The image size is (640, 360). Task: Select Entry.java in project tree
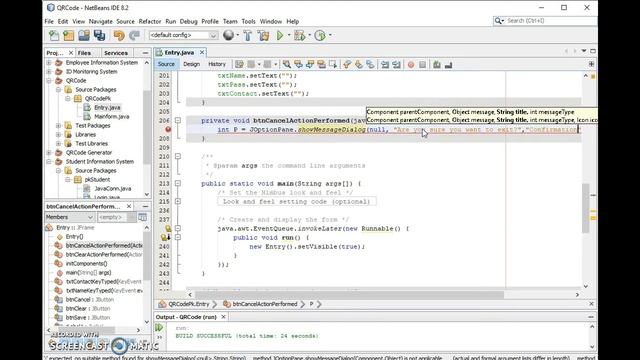coord(107,107)
